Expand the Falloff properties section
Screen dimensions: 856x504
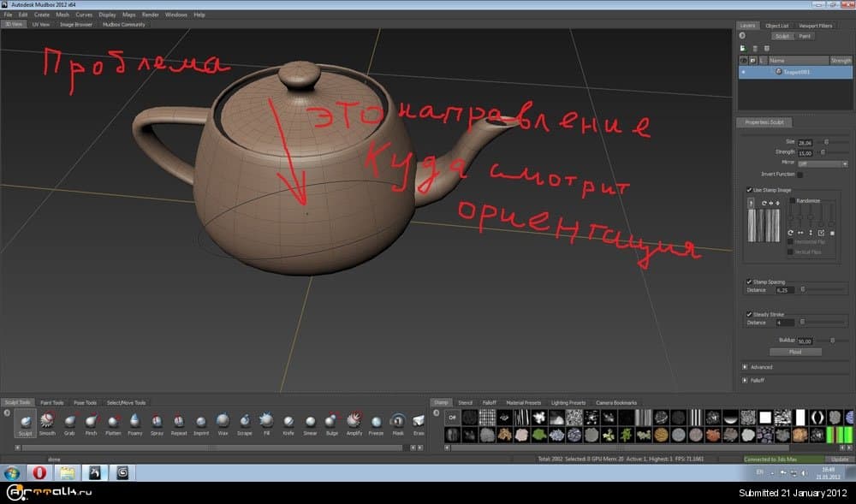click(745, 380)
